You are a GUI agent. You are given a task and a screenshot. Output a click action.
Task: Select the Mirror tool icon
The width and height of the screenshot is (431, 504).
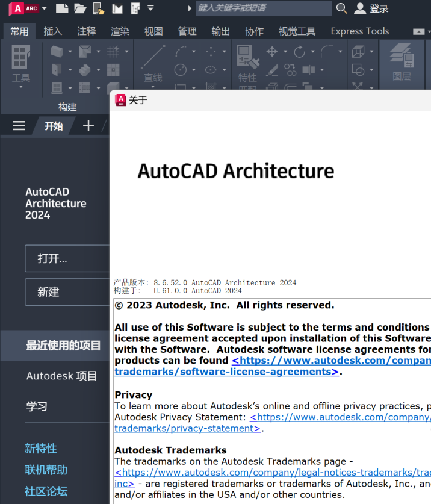309,70
